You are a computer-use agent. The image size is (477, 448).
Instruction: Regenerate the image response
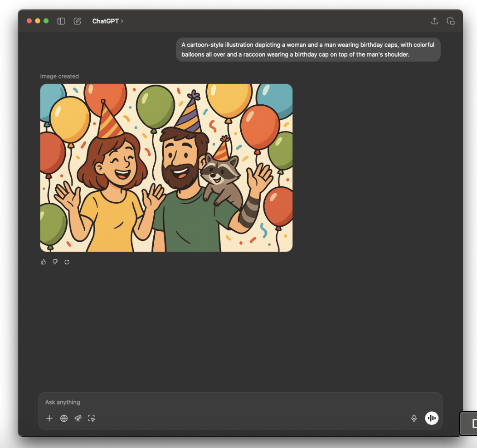coord(67,262)
